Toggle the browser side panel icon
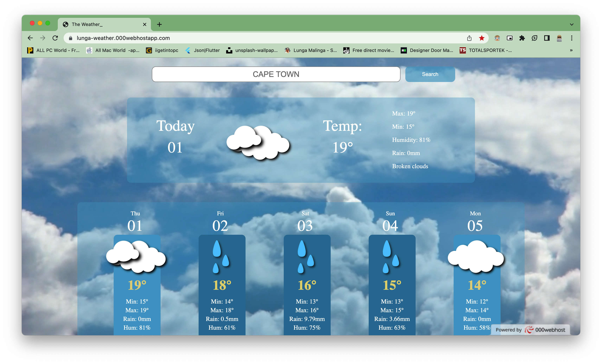The width and height of the screenshot is (602, 364). (547, 38)
